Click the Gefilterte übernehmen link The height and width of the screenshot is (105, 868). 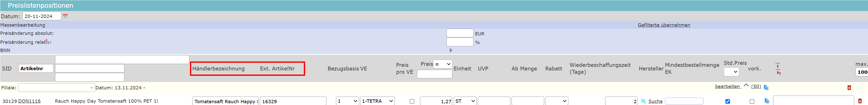664,25
